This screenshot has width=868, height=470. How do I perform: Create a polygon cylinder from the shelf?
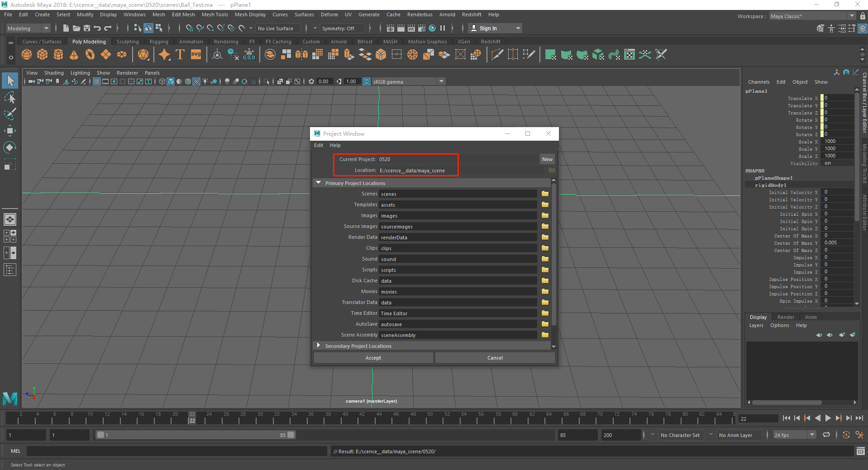(x=58, y=55)
